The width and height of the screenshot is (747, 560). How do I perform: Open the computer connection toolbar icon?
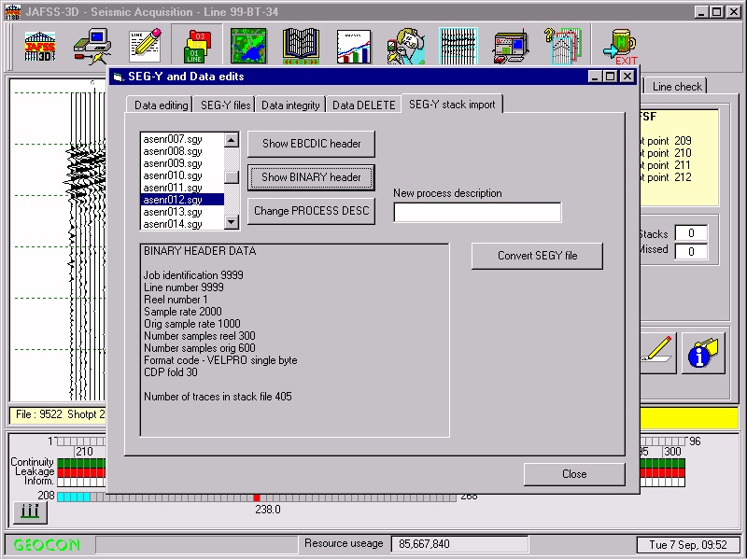pos(92,46)
